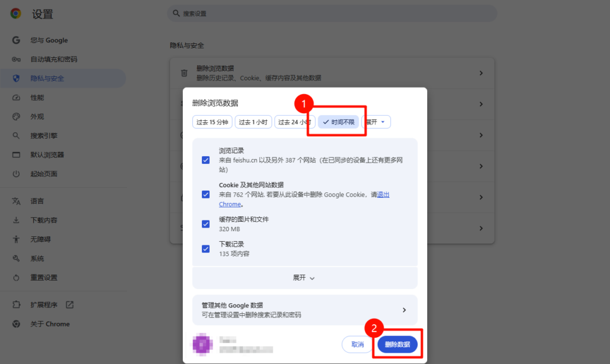Toggle the 下载记录 checkbox
The width and height of the screenshot is (610, 364).
(206, 248)
